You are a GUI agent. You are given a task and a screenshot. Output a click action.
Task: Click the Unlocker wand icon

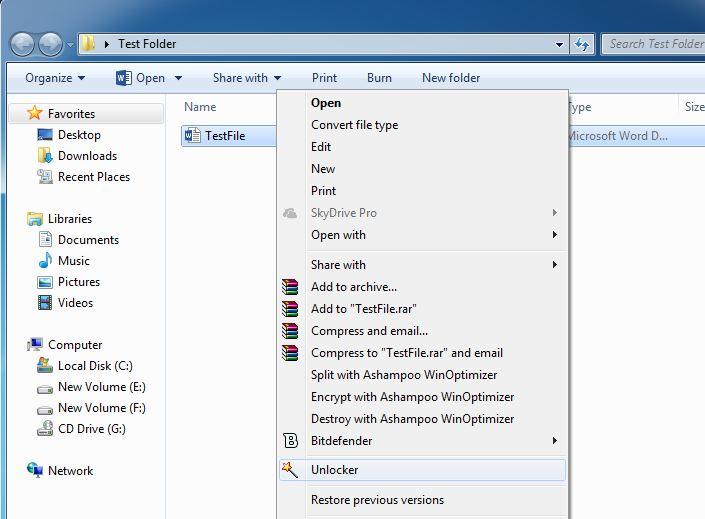click(290, 470)
